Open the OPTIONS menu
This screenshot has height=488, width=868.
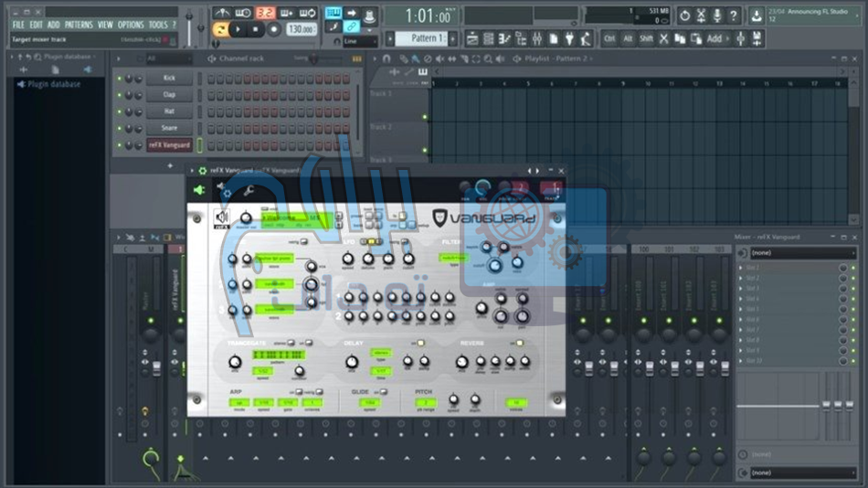[x=130, y=25]
